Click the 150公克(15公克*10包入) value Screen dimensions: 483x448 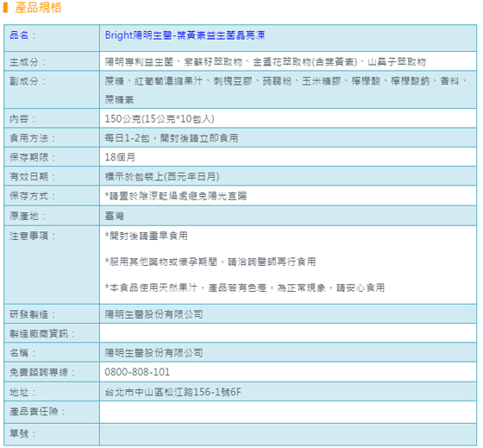(160, 119)
